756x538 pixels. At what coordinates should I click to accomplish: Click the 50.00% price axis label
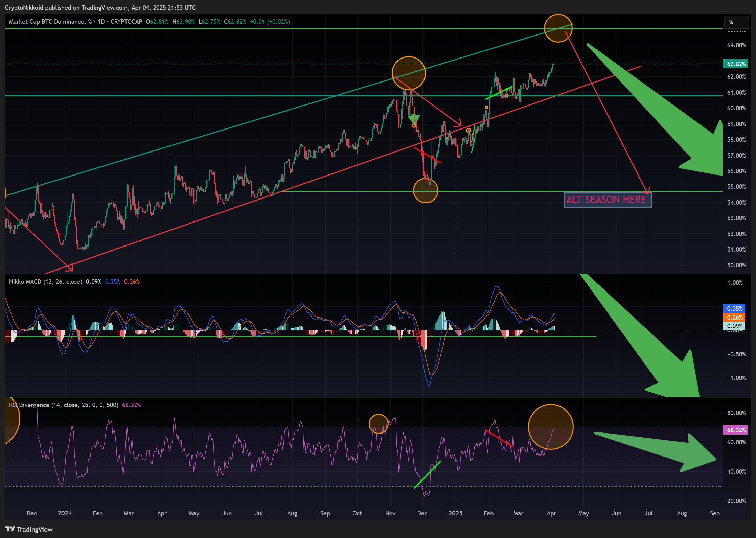736,265
